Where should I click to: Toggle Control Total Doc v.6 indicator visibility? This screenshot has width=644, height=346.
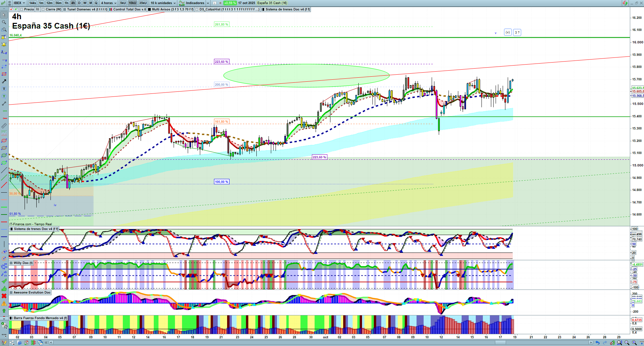coord(111,9)
